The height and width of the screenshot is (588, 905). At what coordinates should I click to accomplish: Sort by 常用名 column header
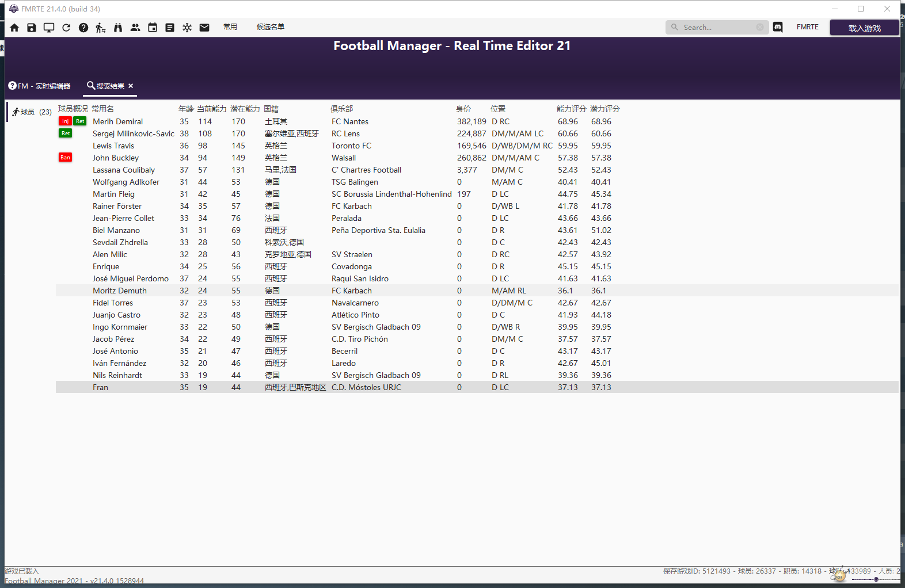click(x=102, y=109)
